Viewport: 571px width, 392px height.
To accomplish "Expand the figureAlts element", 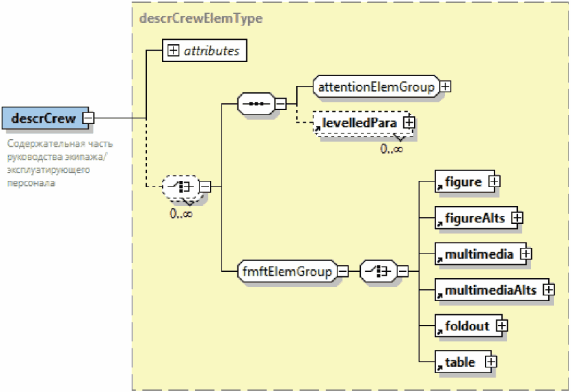I will (x=517, y=217).
